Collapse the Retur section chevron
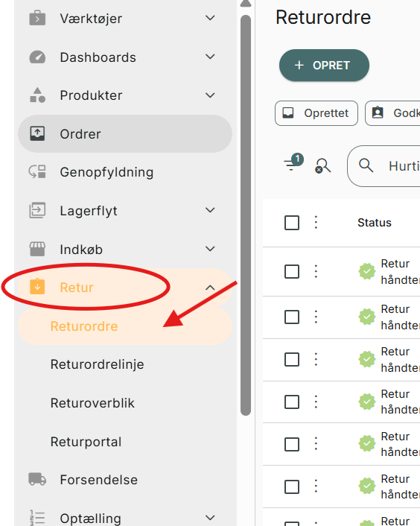The width and height of the screenshot is (420, 526). [x=210, y=288]
